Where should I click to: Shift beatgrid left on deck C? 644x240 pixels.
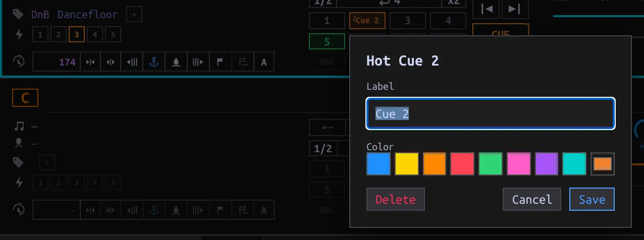point(132,210)
